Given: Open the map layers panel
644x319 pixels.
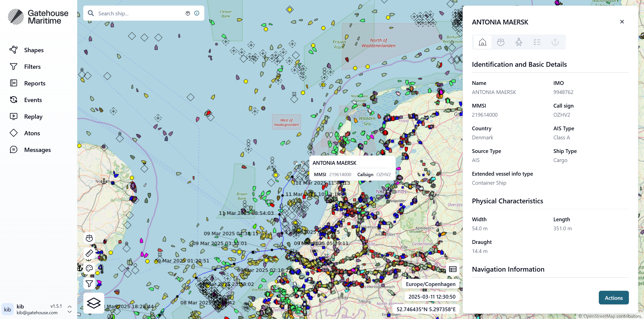Looking at the screenshot, I should pos(94,303).
